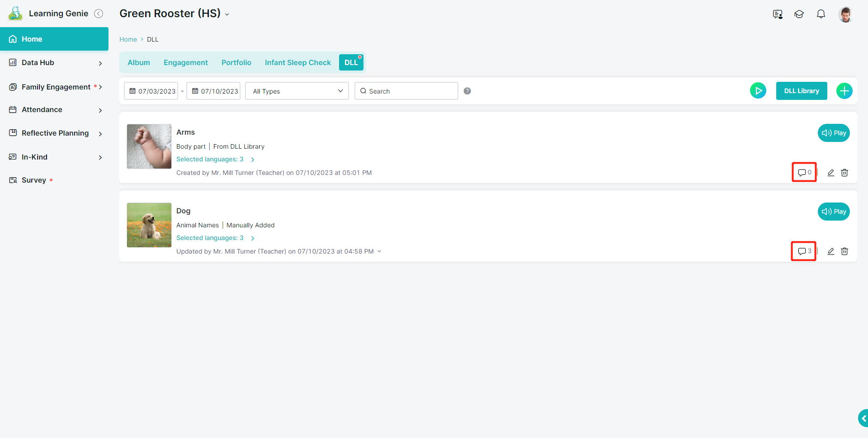Delete the Dog entry using trash icon
This screenshot has height=438, width=868.
coord(844,251)
